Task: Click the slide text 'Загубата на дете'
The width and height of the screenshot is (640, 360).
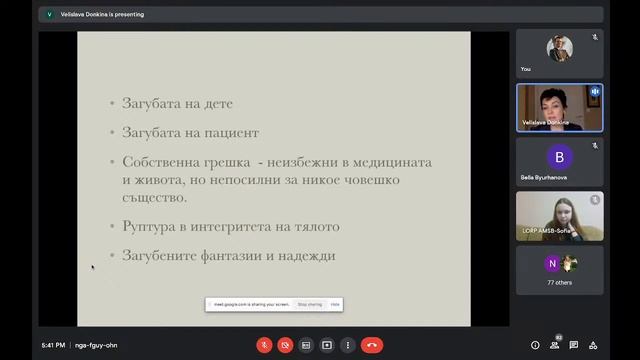Action: coord(177,103)
